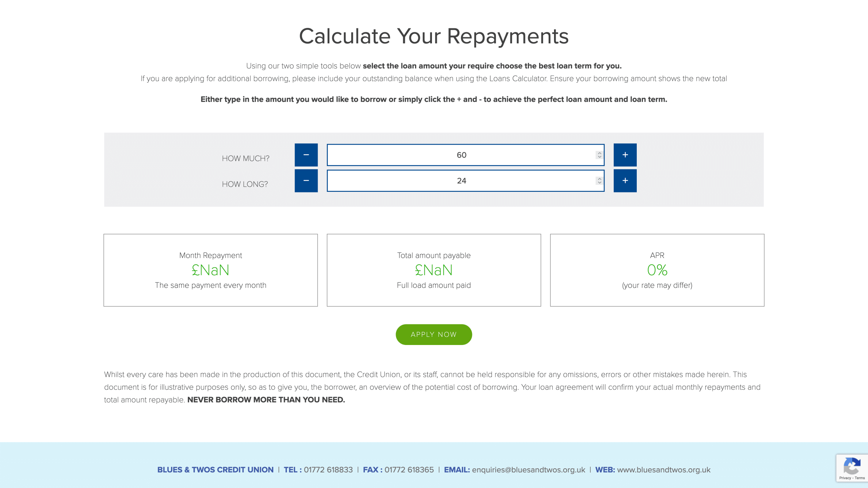The width and height of the screenshot is (868, 488).
Task: Focus the How Long term input showing 24
Action: pyautogui.click(x=461, y=181)
